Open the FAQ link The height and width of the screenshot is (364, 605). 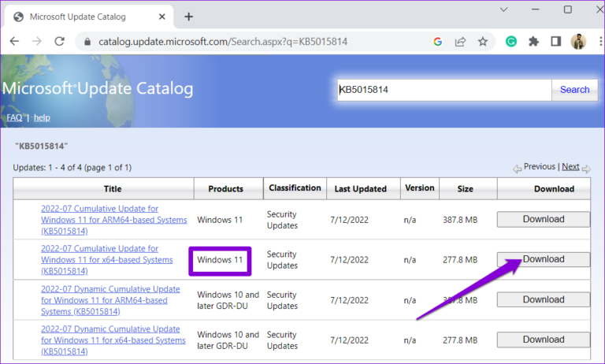coord(14,117)
